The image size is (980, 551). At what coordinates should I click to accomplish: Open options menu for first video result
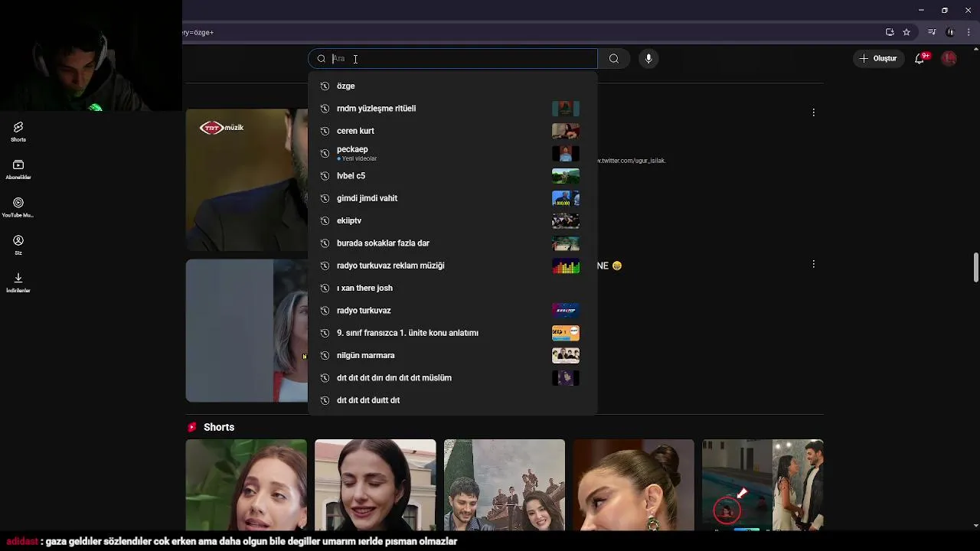pyautogui.click(x=813, y=112)
